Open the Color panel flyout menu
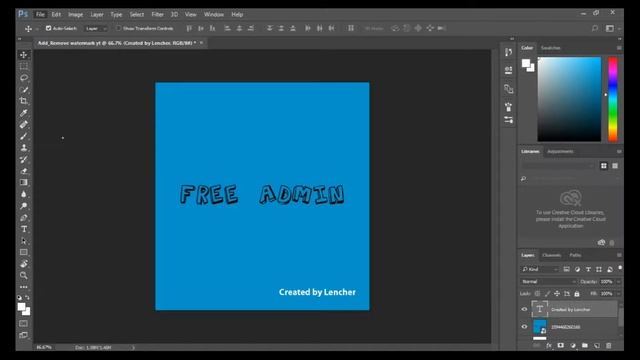Viewport: 640px width, 360px height. pyautogui.click(x=619, y=48)
